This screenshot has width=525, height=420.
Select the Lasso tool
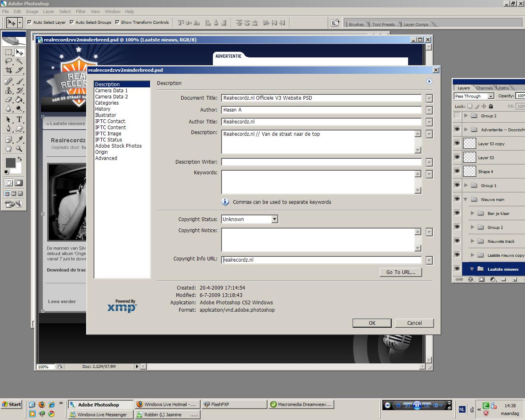[x=9, y=61]
